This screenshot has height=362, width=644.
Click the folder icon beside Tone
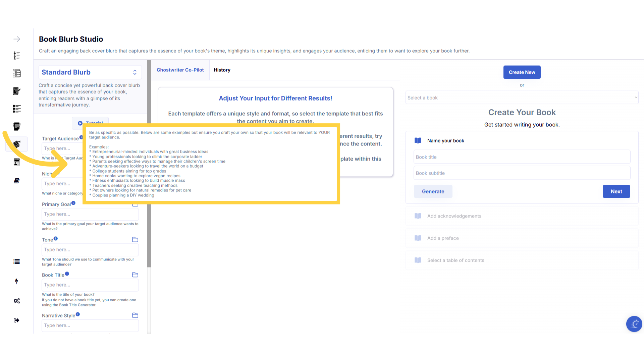tap(135, 240)
